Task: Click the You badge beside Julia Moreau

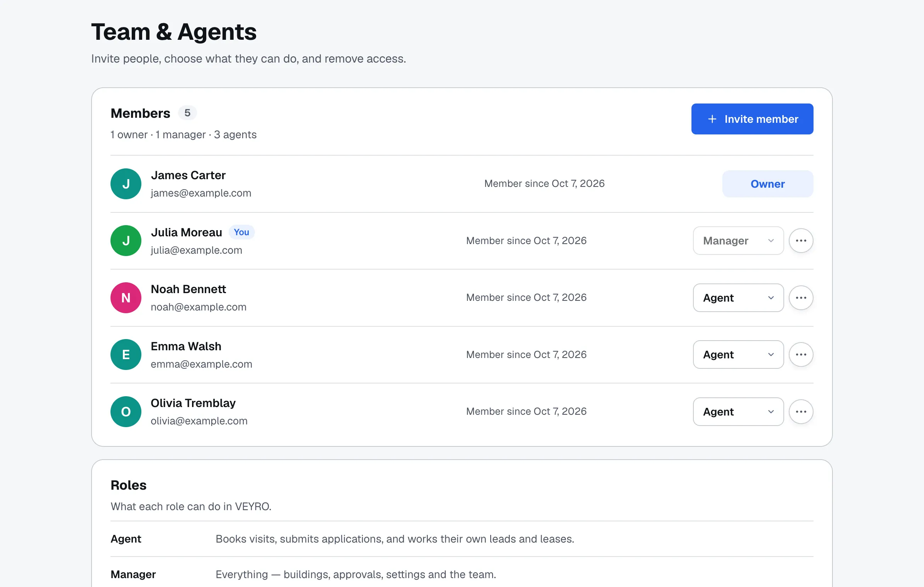Action: point(241,232)
